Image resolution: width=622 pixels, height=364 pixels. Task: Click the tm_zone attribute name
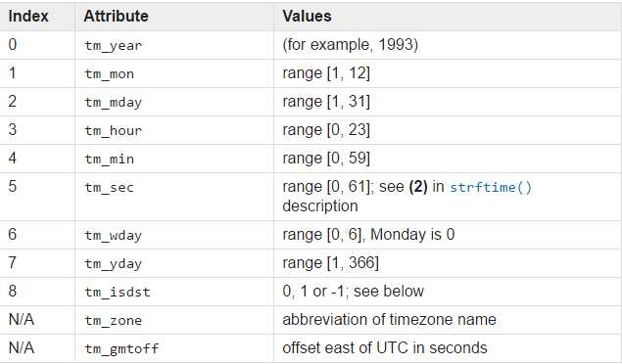coord(113,320)
